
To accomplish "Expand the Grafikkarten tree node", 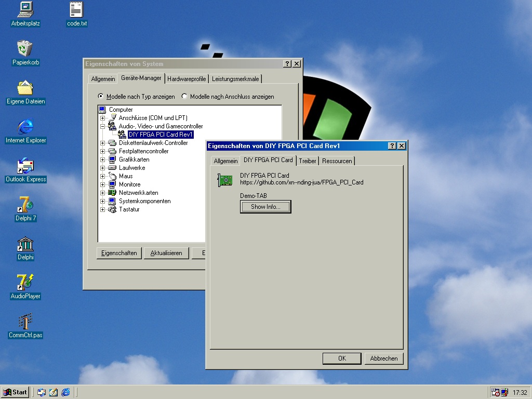I will (103, 159).
